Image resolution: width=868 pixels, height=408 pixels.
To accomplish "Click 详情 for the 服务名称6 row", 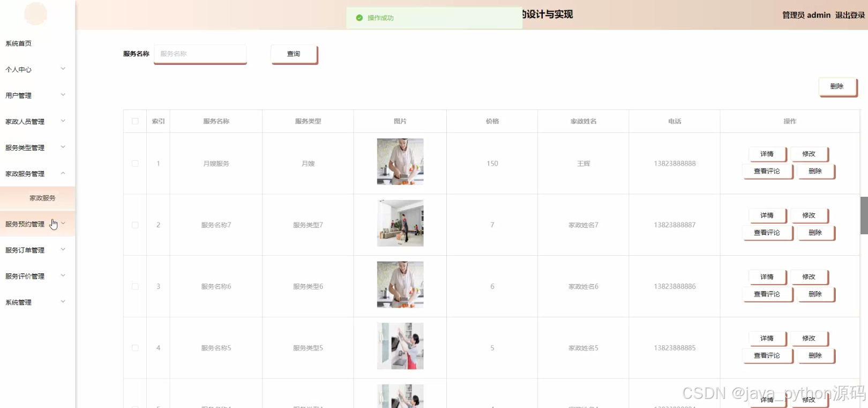I will tap(767, 277).
